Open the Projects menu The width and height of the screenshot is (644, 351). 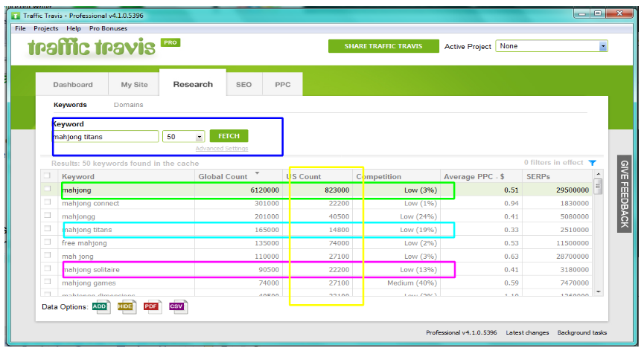click(46, 28)
